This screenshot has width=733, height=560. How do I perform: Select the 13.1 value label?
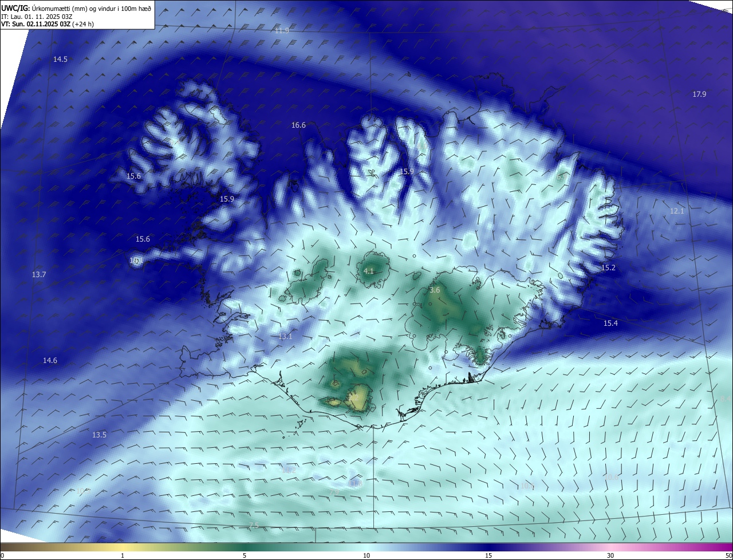coord(285,336)
